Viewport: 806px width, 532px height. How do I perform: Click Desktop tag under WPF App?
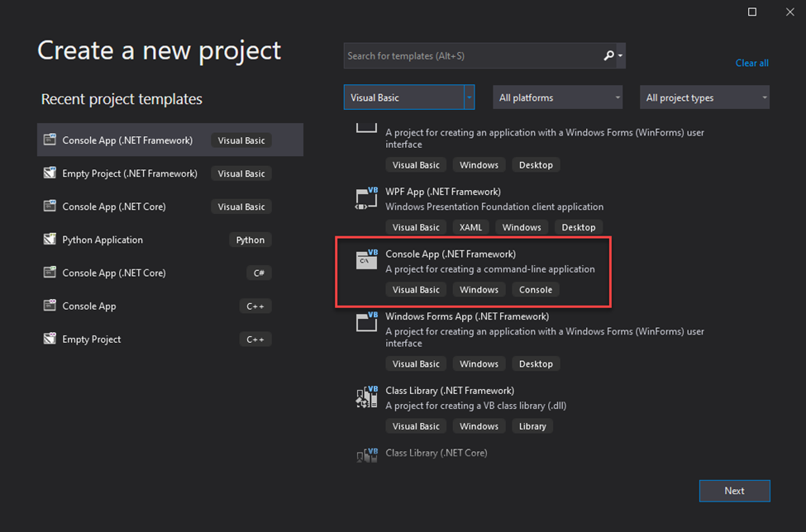click(x=579, y=227)
